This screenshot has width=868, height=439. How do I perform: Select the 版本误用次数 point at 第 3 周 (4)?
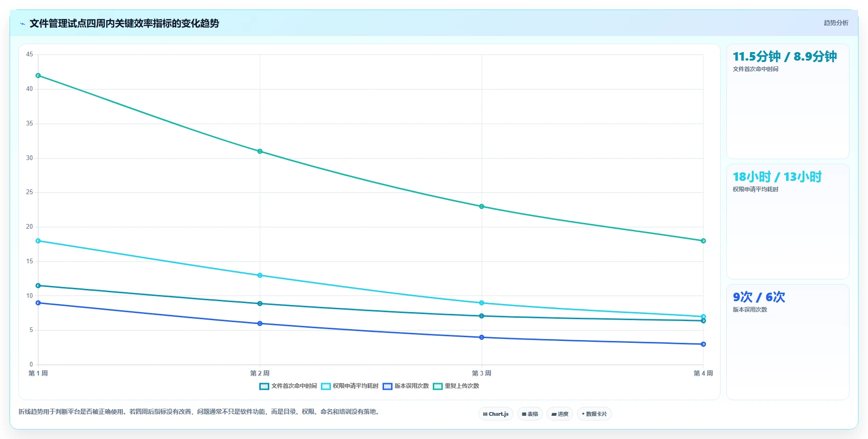482,337
